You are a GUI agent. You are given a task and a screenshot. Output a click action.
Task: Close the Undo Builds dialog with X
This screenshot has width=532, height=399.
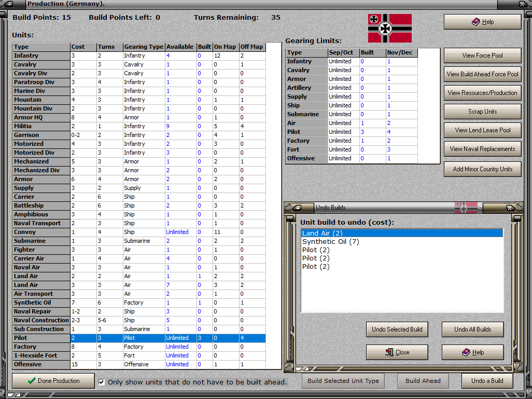tap(510, 208)
